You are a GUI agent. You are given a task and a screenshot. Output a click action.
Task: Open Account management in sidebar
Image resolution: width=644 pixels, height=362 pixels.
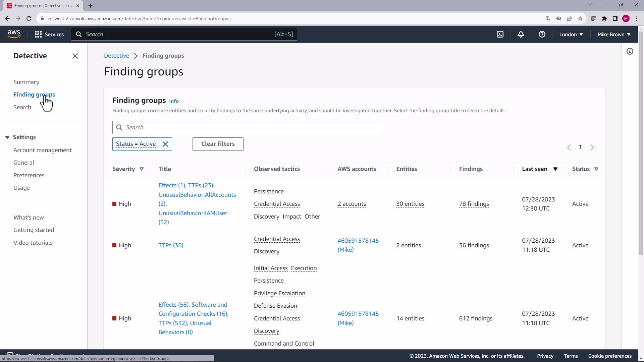(43, 150)
